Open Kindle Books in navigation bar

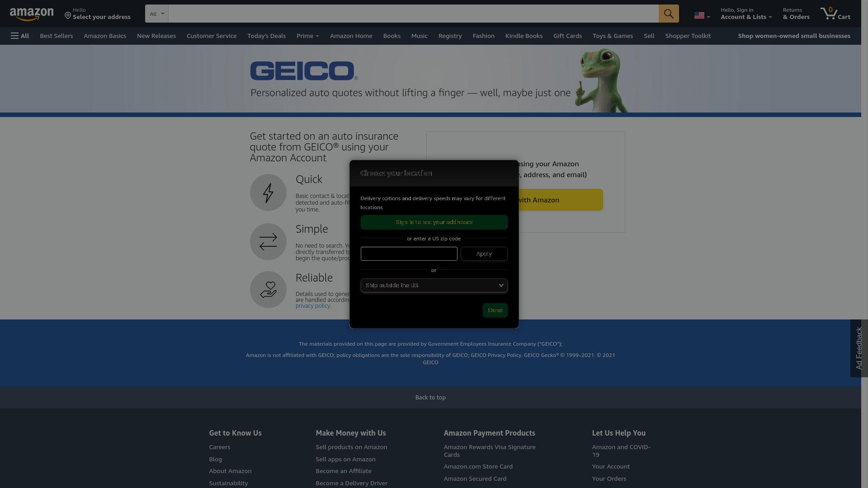tap(524, 36)
